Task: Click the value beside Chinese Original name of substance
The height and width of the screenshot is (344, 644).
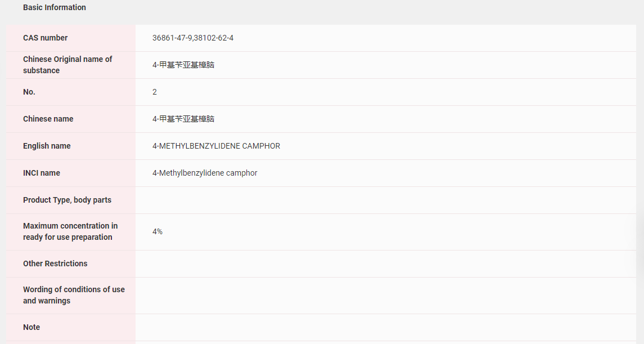Action: (x=183, y=65)
